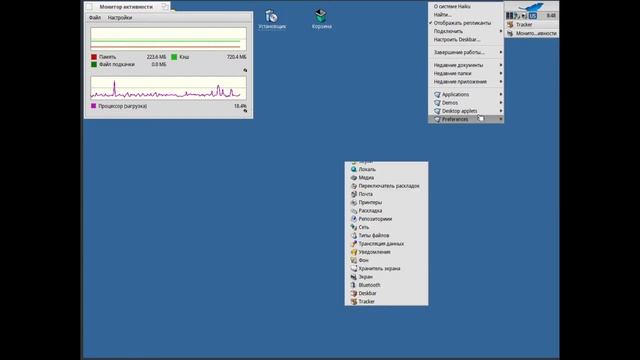Select Настроить Deskbar... menu item
640x360 pixels.
click(466, 40)
